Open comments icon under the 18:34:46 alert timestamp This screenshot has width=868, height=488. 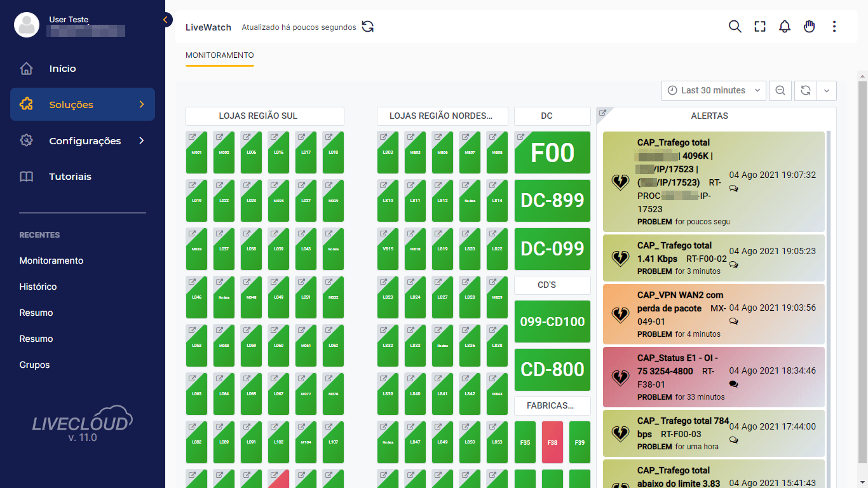[734, 384]
